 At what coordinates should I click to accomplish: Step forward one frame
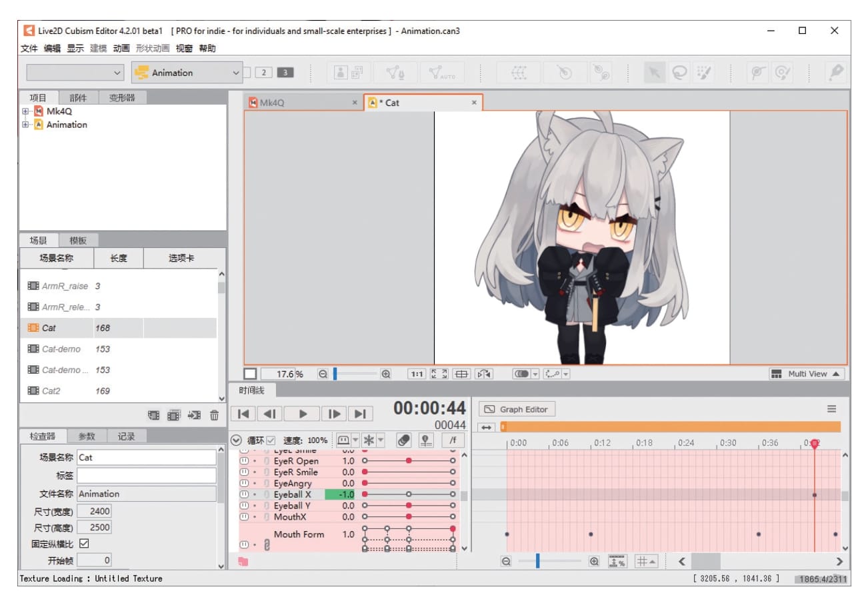pos(335,414)
